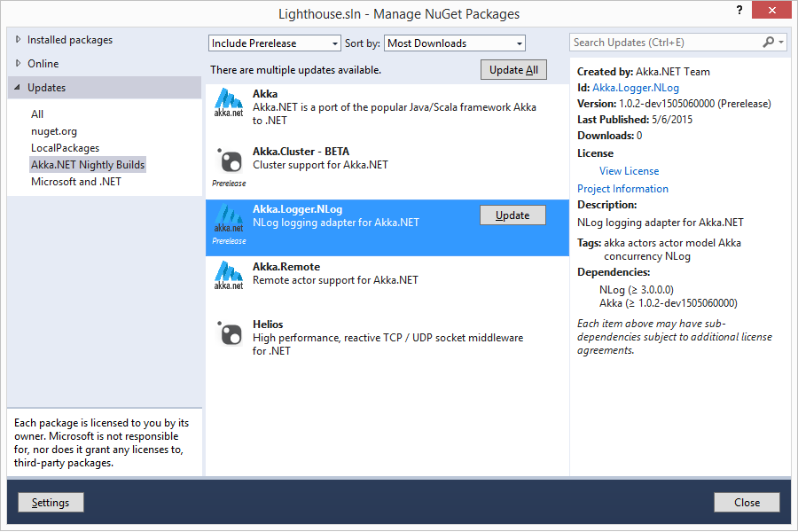Close the Manage NuGet Packages window
The image size is (798, 532).
click(x=771, y=10)
